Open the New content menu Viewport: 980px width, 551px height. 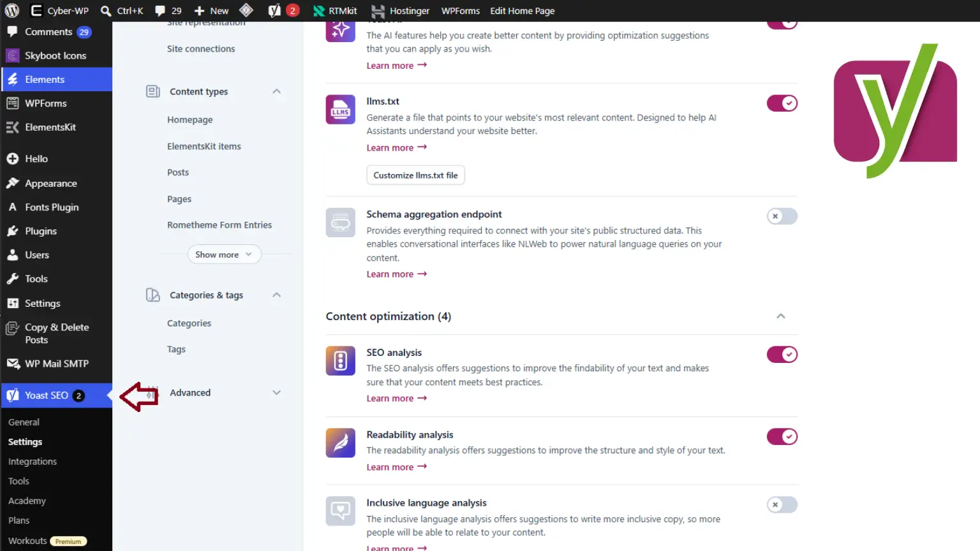pyautogui.click(x=211, y=10)
